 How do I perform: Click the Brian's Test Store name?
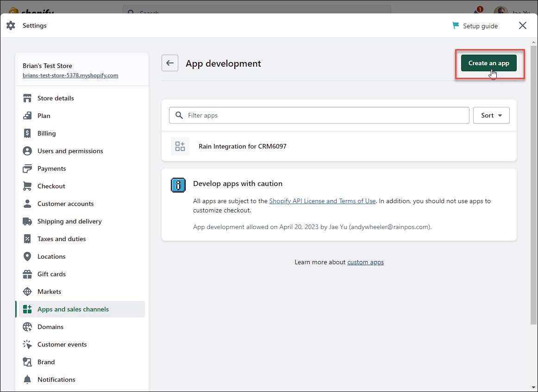47,66
